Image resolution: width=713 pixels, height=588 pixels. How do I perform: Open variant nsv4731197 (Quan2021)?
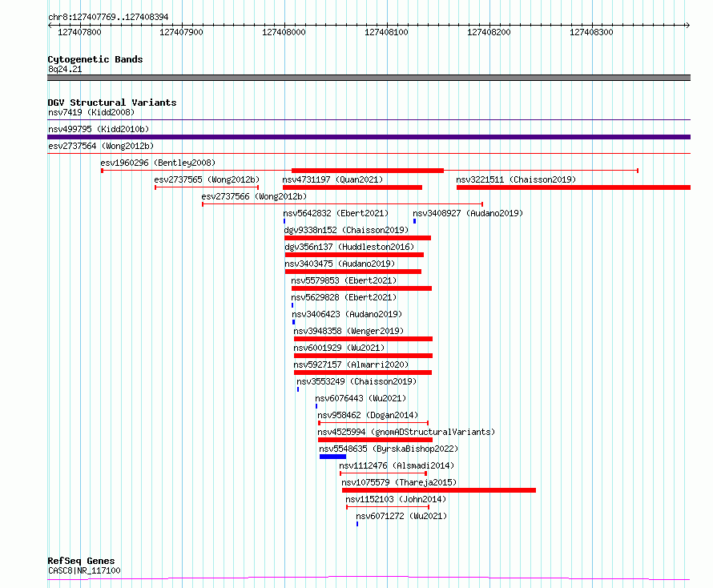(332, 179)
